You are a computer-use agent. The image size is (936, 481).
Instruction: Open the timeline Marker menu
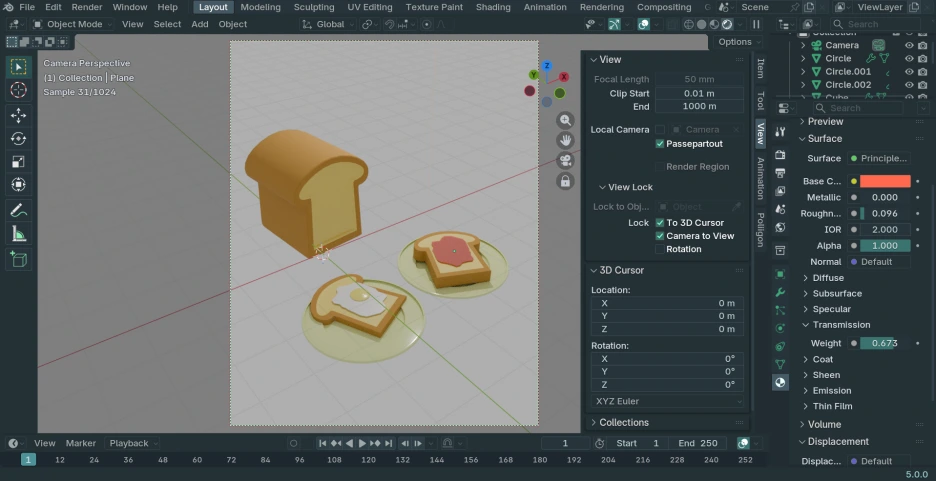coord(81,443)
